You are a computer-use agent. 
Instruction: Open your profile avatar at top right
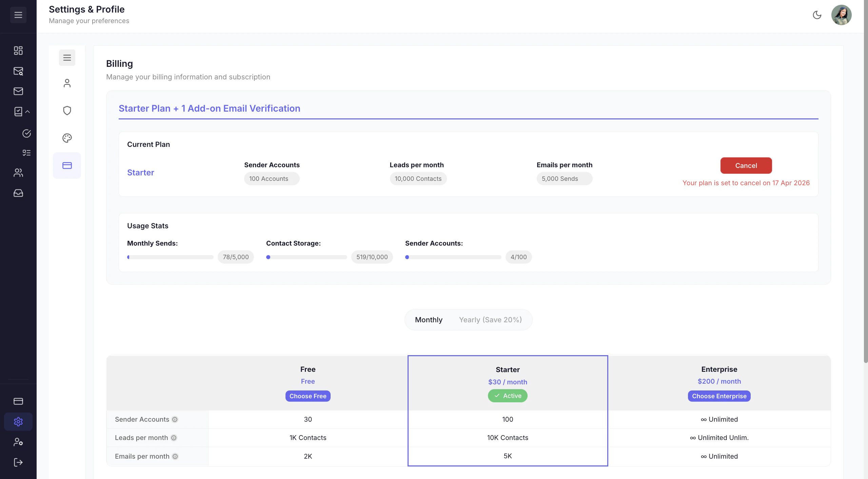pos(842,15)
